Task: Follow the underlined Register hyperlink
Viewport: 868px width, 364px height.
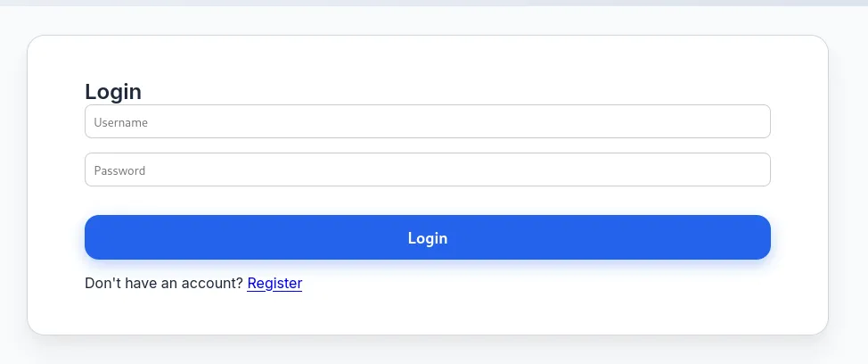Action: [274, 284]
